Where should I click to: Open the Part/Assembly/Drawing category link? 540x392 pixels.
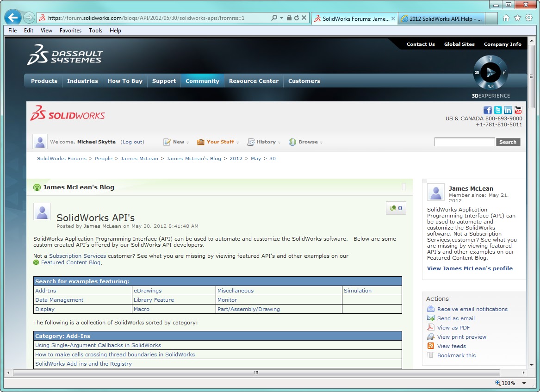(x=248, y=309)
